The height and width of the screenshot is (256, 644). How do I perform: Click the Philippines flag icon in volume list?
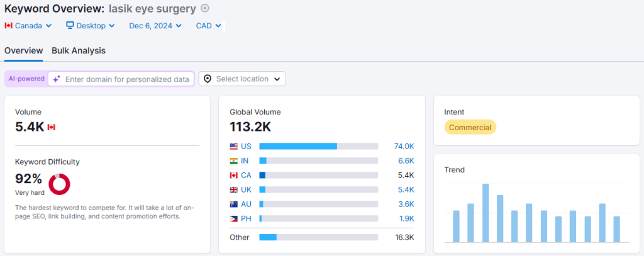[234, 218]
